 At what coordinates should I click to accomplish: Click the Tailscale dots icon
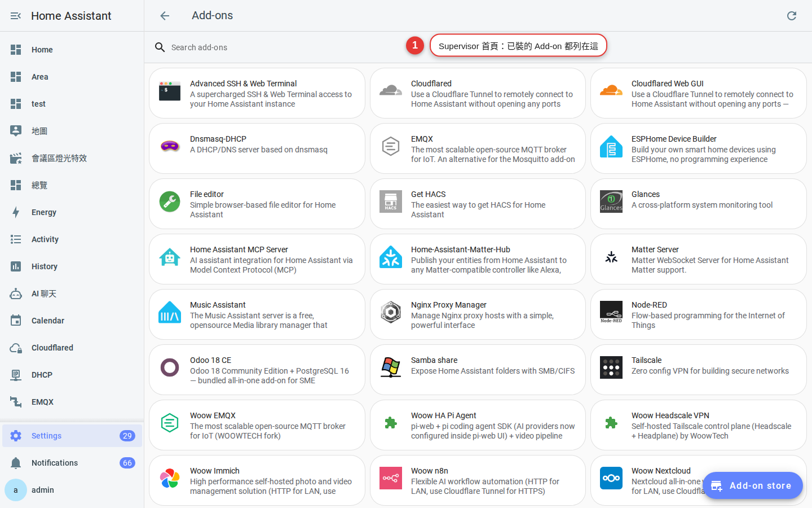coord(611,367)
